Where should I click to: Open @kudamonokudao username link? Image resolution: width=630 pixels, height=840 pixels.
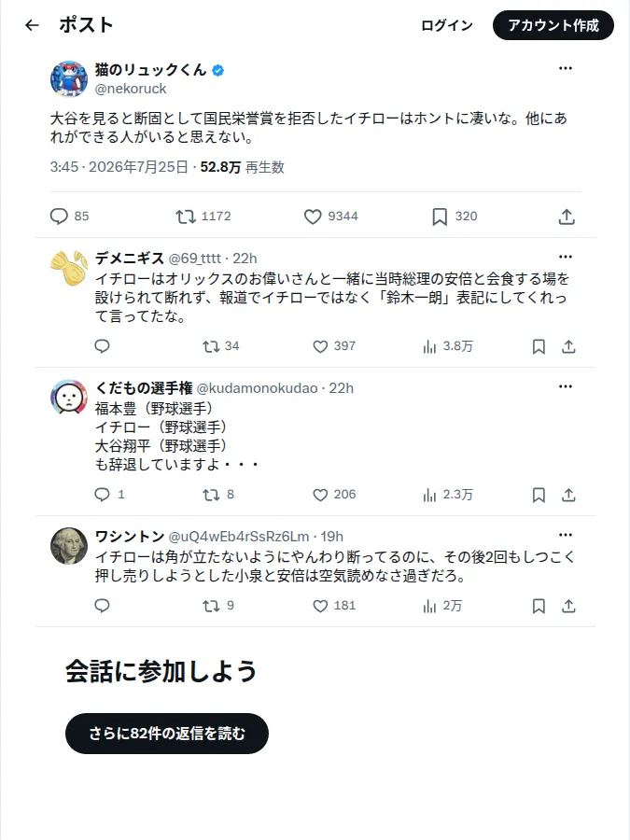tap(258, 388)
